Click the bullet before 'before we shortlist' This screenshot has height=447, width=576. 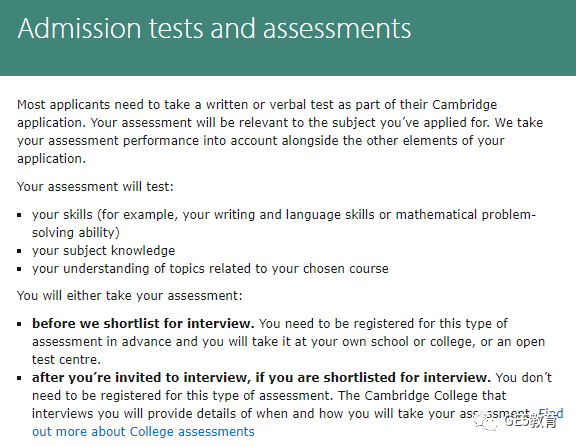19,324
